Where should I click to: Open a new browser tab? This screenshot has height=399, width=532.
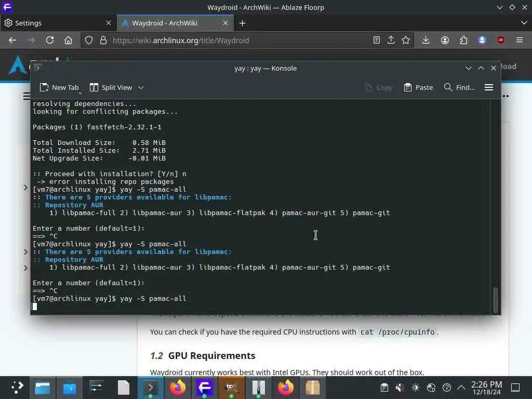(x=242, y=23)
